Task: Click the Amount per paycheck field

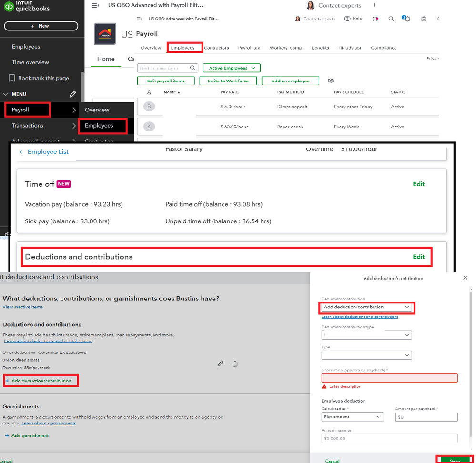Action: (426, 417)
